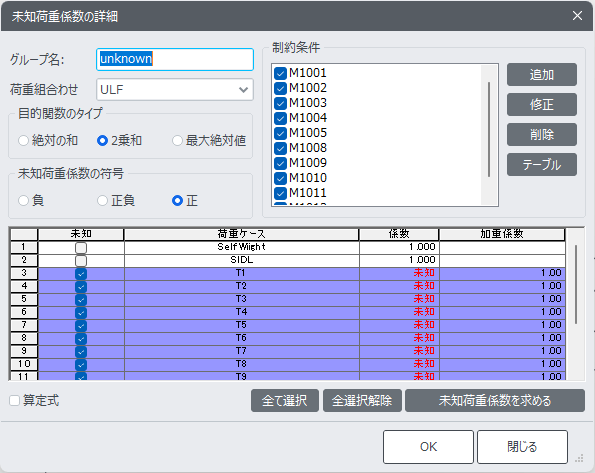
Task: Click the 加重係数 1.00 cell for T6
Action: 502,338
